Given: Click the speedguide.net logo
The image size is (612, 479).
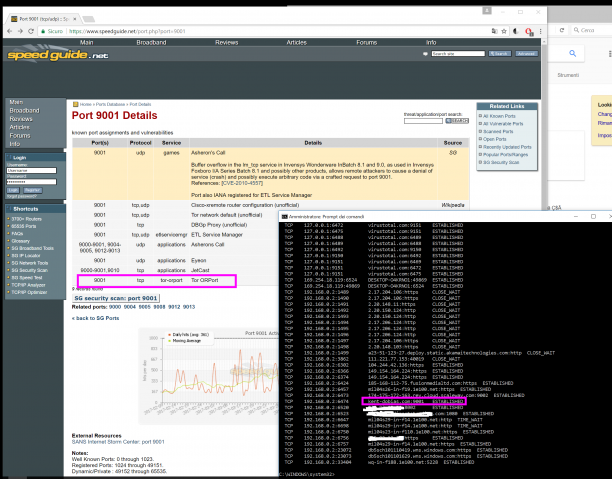Looking at the screenshot, I should [x=57, y=55].
